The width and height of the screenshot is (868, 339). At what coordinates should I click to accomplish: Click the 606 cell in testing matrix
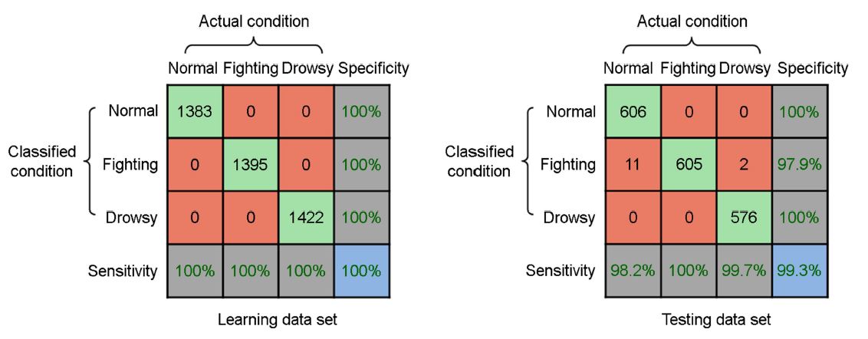pos(632,112)
